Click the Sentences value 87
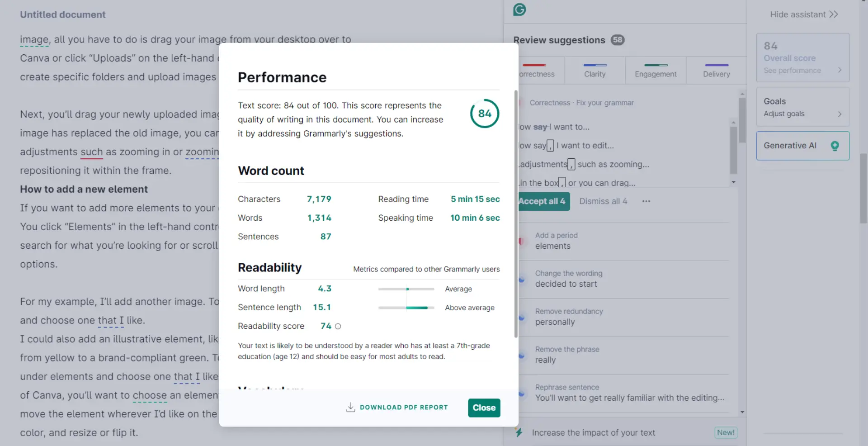 [x=326, y=237]
